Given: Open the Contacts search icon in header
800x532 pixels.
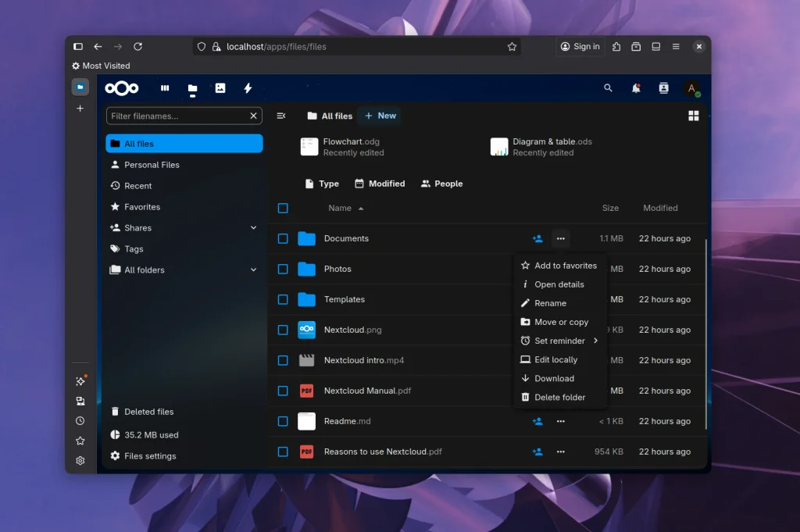Looking at the screenshot, I should 663,88.
